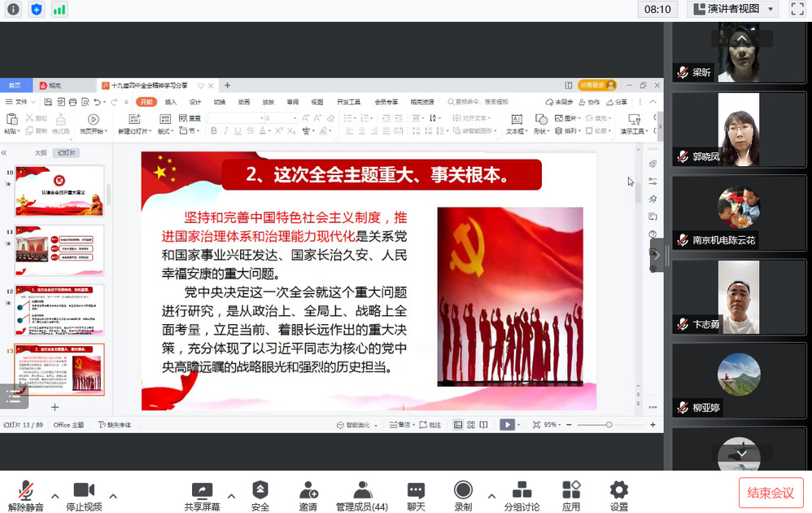This screenshot has width=812, height=513.
Task: Select slide 11 thumbnail in panel
Action: pyautogui.click(x=60, y=250)
